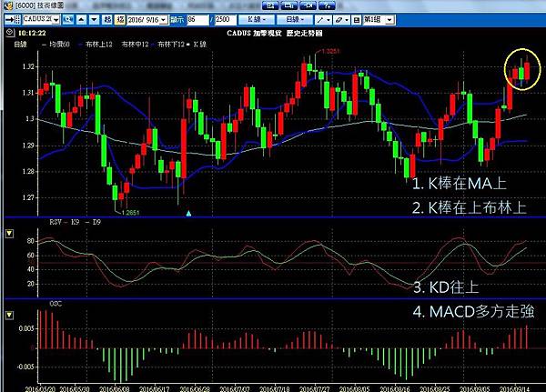Click the cyan triangle marker below the chart
The width and height of the screenshot is (546, 392).
tap(188, 213)
